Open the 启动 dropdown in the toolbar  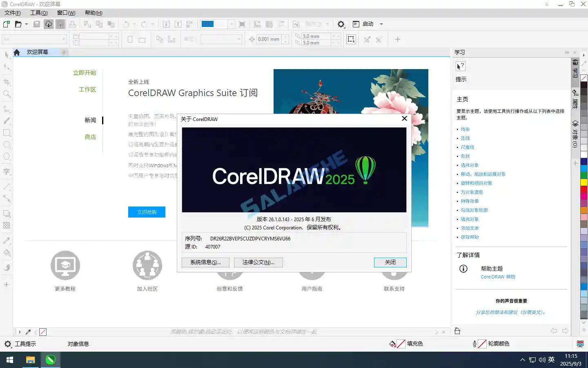tap(381, 24)
